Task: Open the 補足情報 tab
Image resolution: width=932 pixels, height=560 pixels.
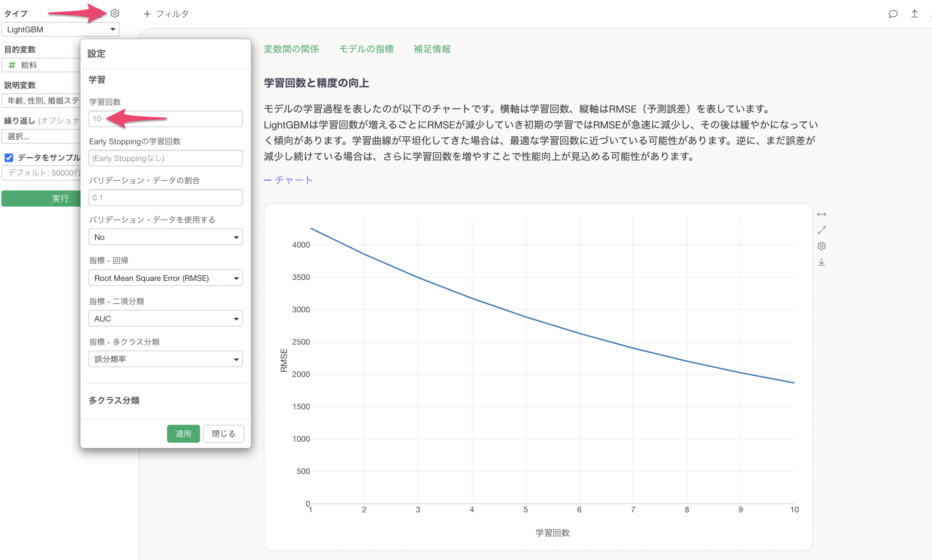Action: tap(432, 49)
